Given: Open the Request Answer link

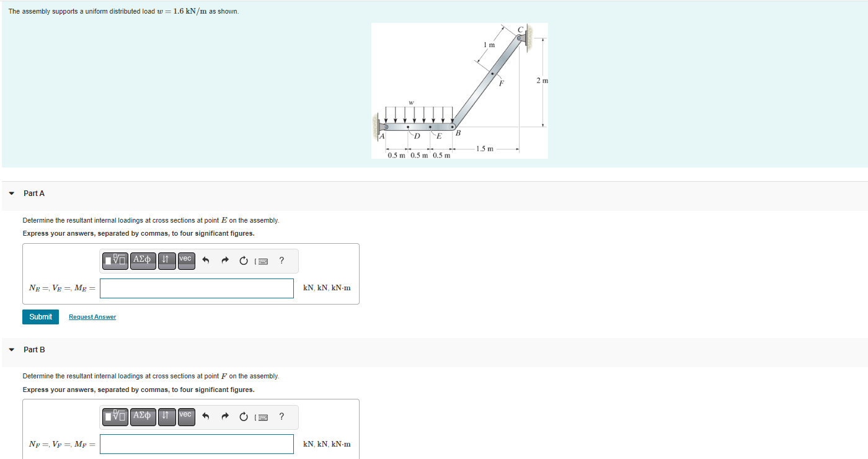Looking at the screenshot, I should coord(92,316).
